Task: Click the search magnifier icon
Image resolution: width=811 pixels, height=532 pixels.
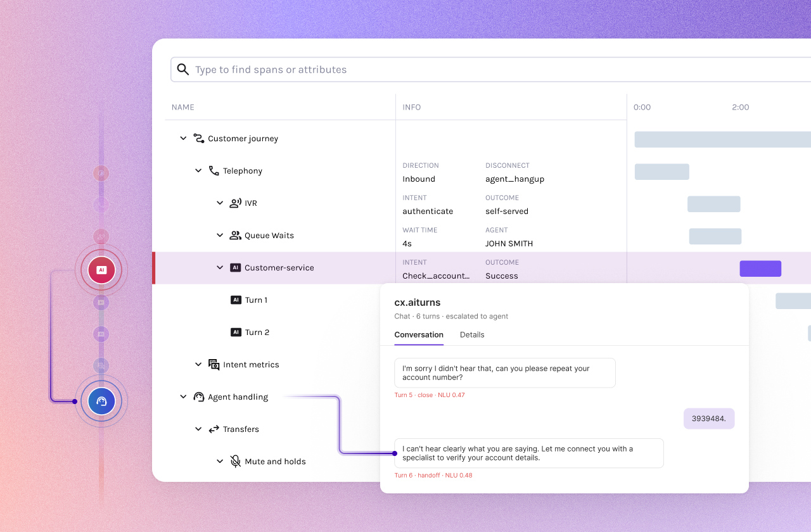Action: (x=183, y=70)
